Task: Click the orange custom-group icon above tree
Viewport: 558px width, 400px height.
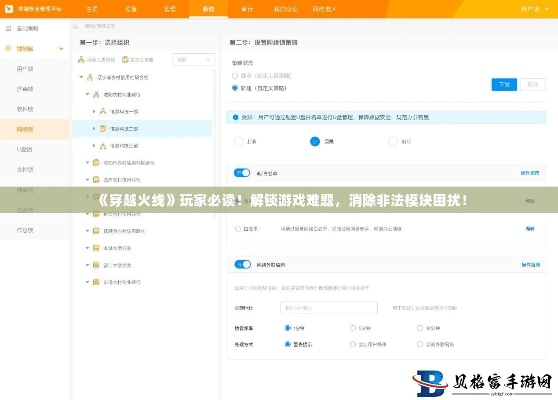Action: tap(125, 59)
